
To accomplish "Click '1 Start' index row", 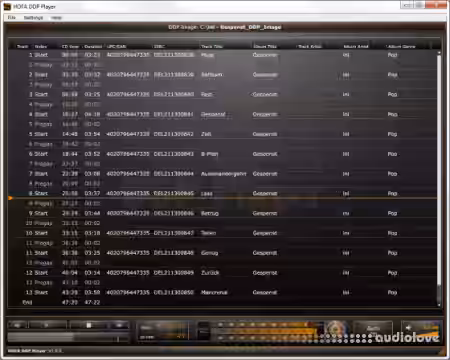I will pyautogui.click(x=38, y=55).
